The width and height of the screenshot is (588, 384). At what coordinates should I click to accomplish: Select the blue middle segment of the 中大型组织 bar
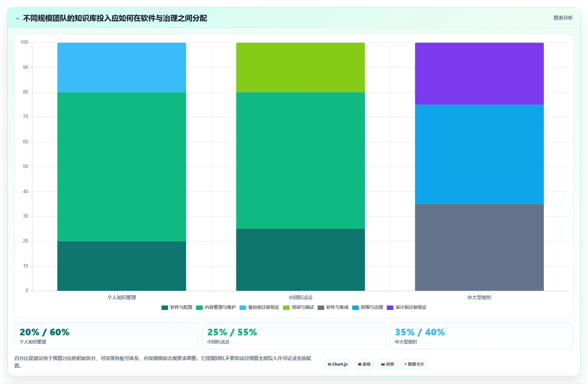coord(479,154)
